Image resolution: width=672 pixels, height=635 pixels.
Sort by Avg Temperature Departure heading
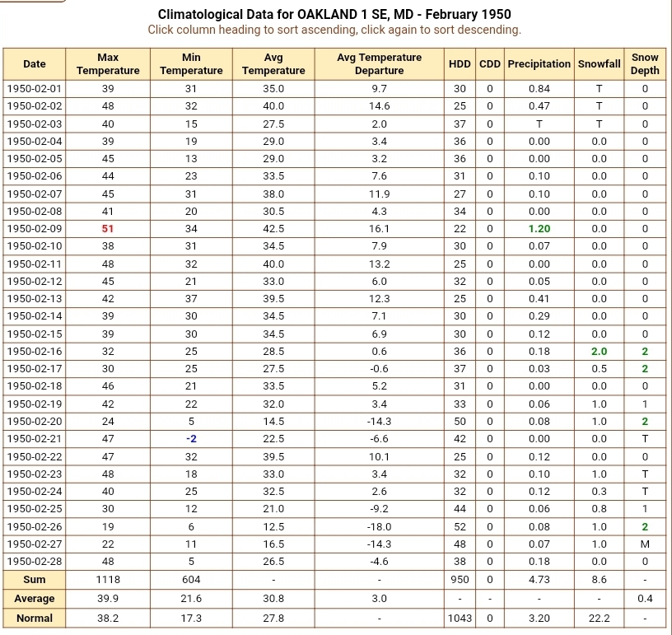(379, 64)
